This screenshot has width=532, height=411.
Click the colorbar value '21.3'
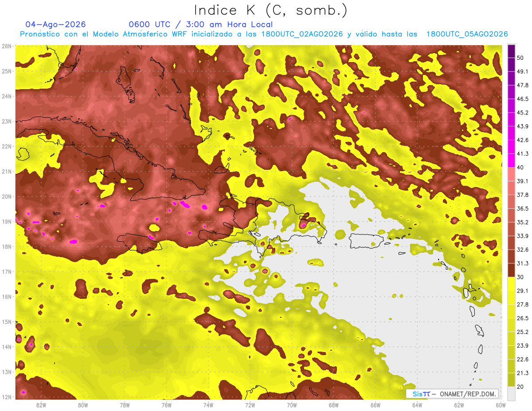(523, 373)
